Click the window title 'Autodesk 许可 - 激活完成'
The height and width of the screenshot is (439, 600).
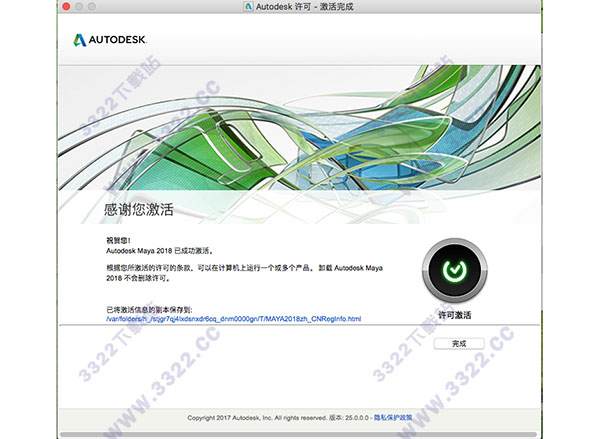305,7
